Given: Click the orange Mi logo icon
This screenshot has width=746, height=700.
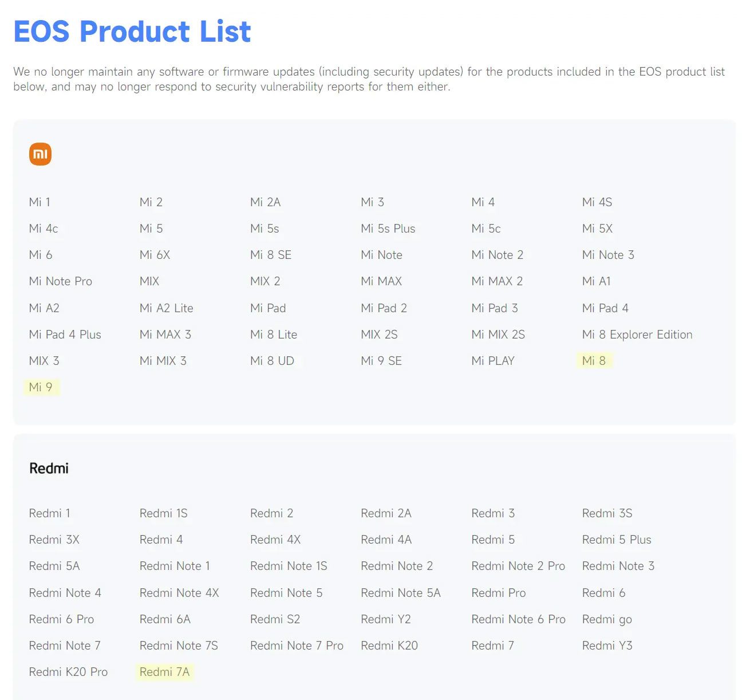Looking at the screenshot, I should click(40, 154).
